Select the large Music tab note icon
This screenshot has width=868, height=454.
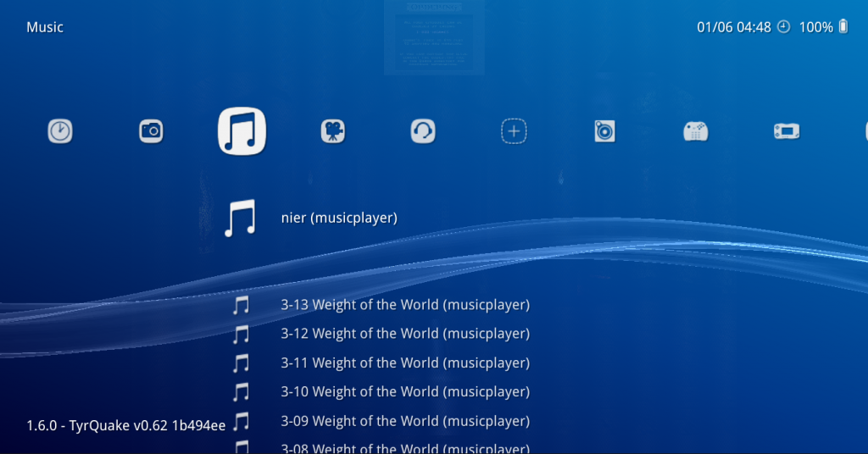[242, 131]
